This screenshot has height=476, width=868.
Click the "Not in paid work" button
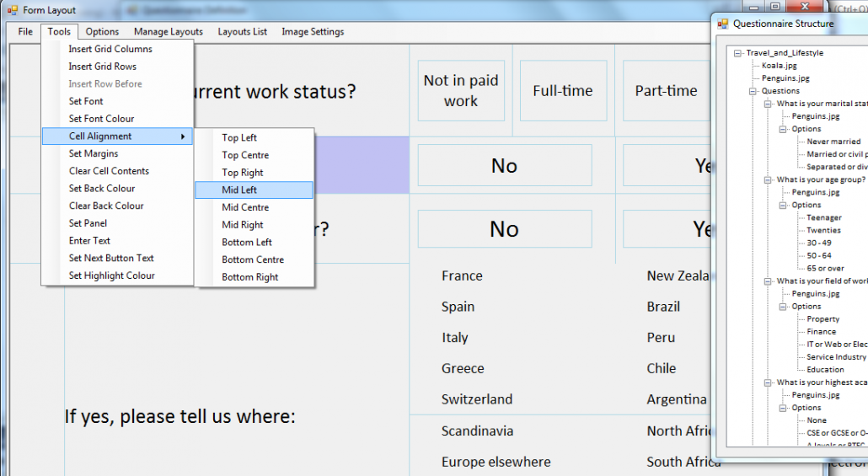461,91
